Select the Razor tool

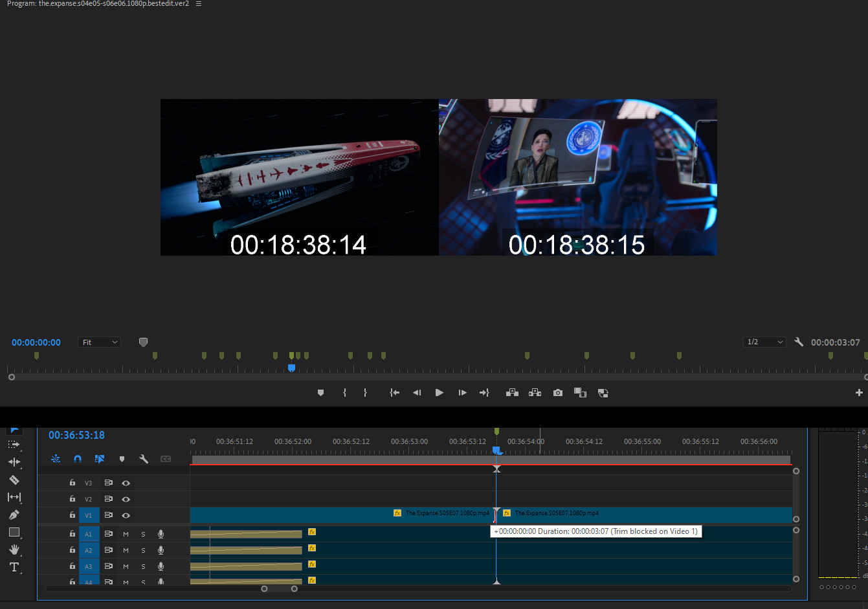point(14,480)
